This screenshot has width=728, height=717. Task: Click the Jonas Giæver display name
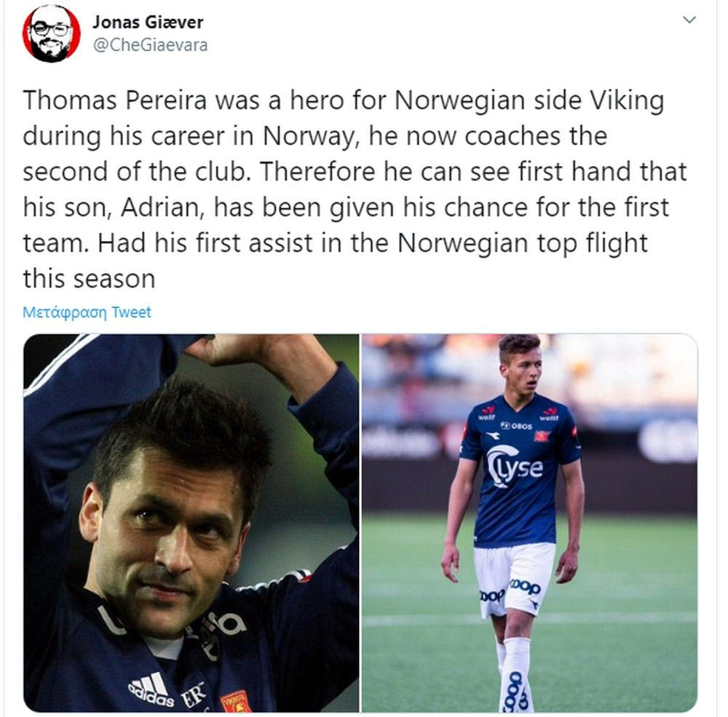tap(148, 22)
